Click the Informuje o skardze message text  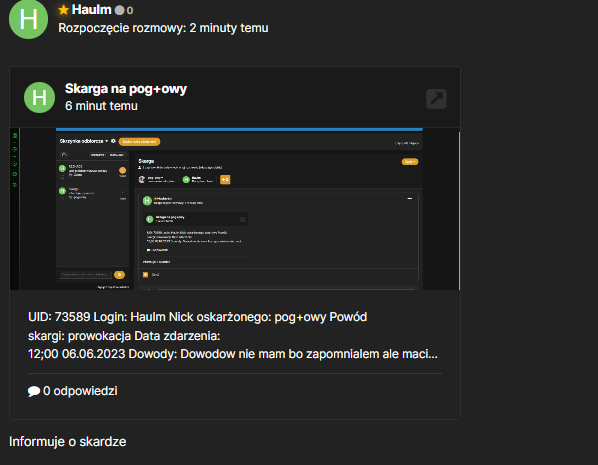tap(68, 441)
